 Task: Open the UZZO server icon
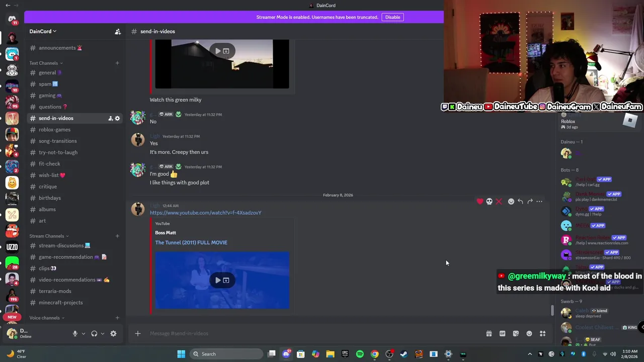pos(12,247)
